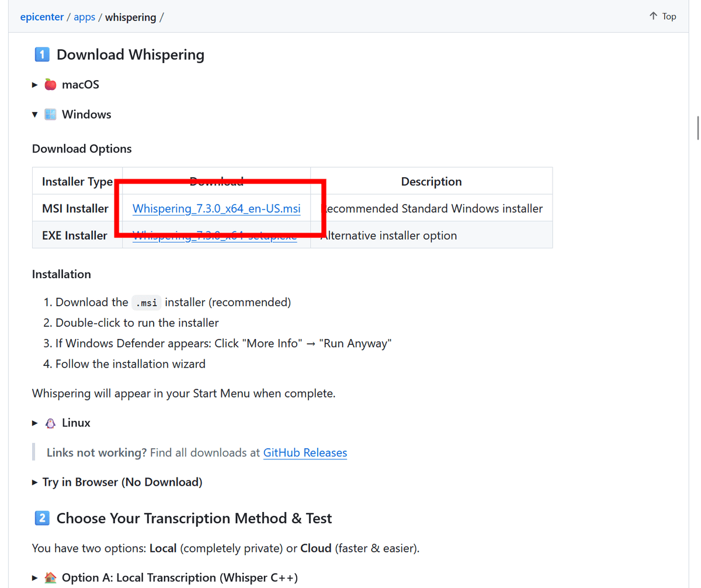
Task: Click the up arrow icon beside Top
Action: click(x=653, y=16)
